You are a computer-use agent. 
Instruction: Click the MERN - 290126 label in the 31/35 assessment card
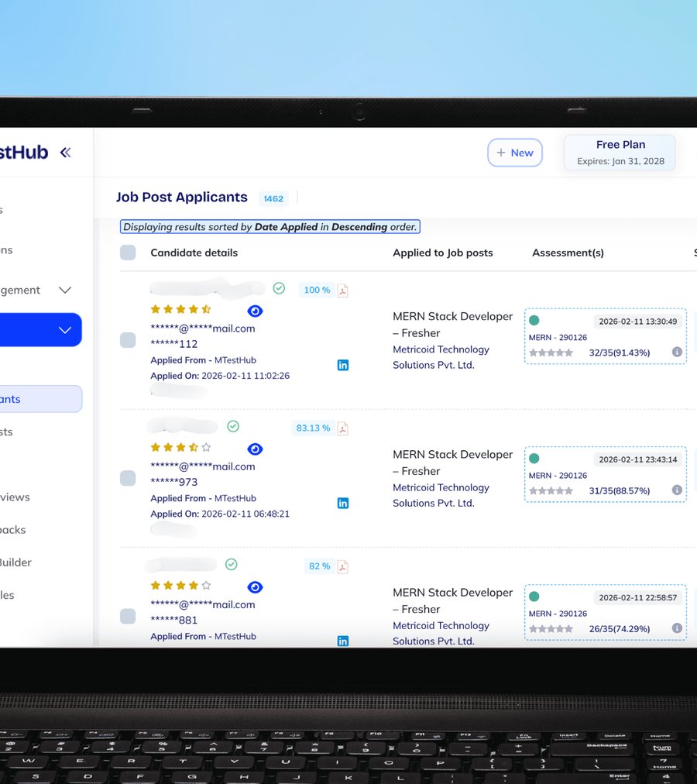[x=558, y=476]
